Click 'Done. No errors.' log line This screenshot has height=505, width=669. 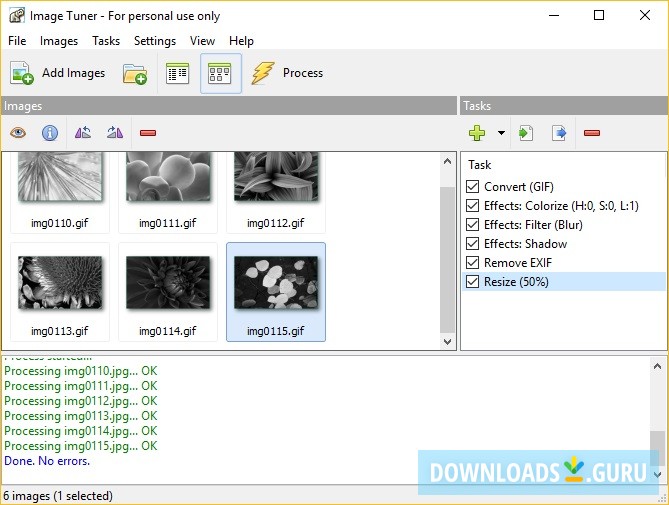47,461
